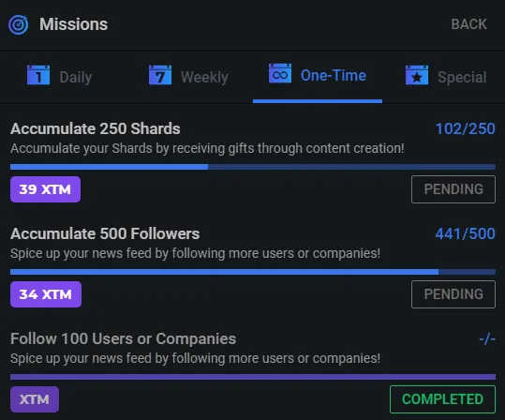Screen dimensions: 505x420
Task: Click the Accumulate 250 Shards progress bar
Action: tap(253, 167)
